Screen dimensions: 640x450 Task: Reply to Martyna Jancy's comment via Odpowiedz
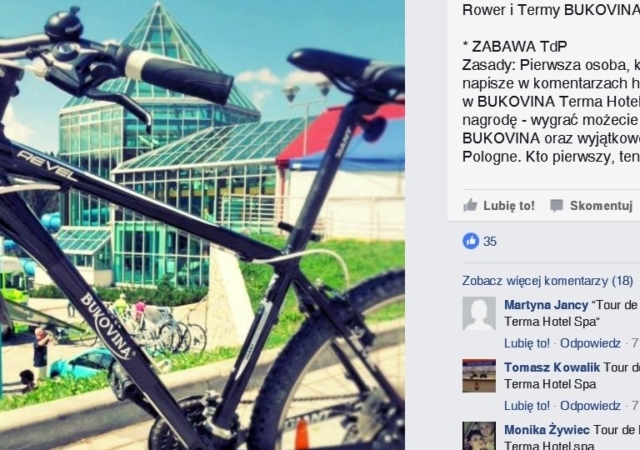point(590,343)
